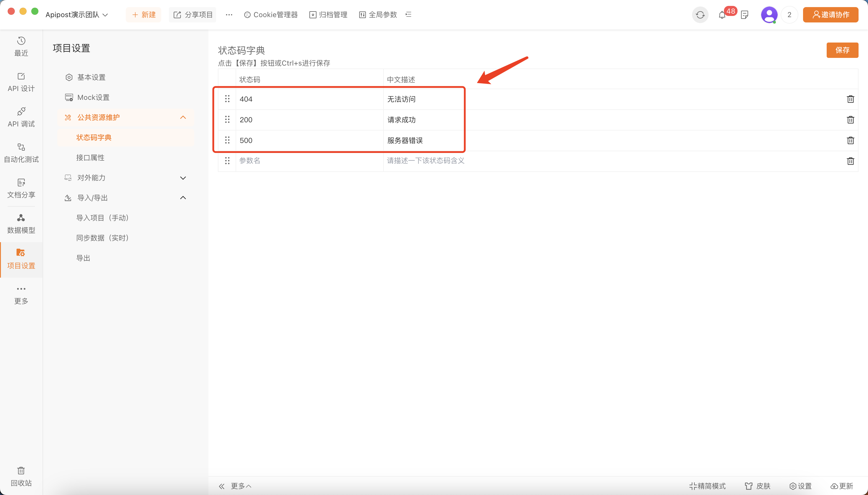Click the 更新 update option

click(841, 486)
